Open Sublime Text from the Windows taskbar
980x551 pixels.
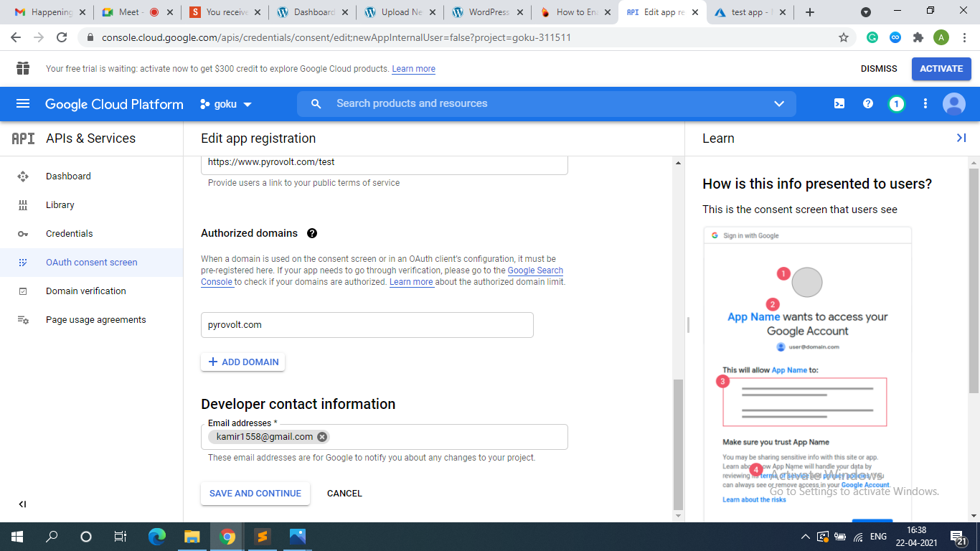263,537
